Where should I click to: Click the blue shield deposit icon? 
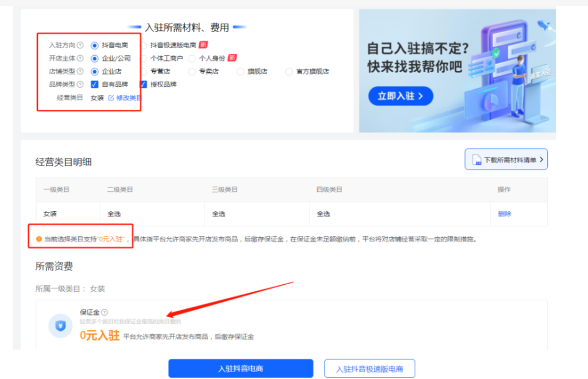(60, 325)
